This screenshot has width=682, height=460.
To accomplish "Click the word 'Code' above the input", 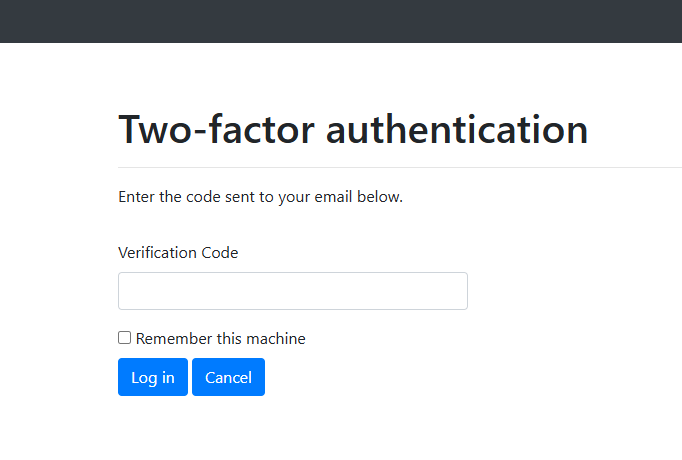I will click(x=220, y=253).
